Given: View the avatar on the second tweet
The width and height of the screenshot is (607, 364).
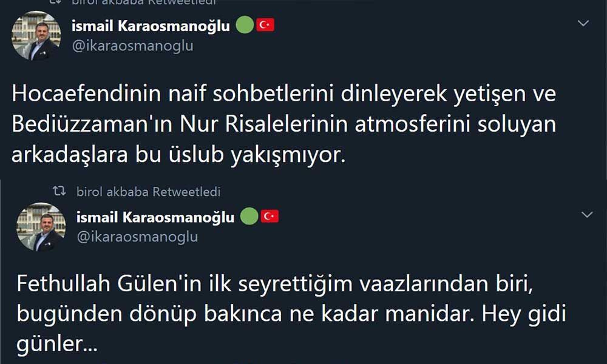Looking at the screenshot, I should point(41,227).
